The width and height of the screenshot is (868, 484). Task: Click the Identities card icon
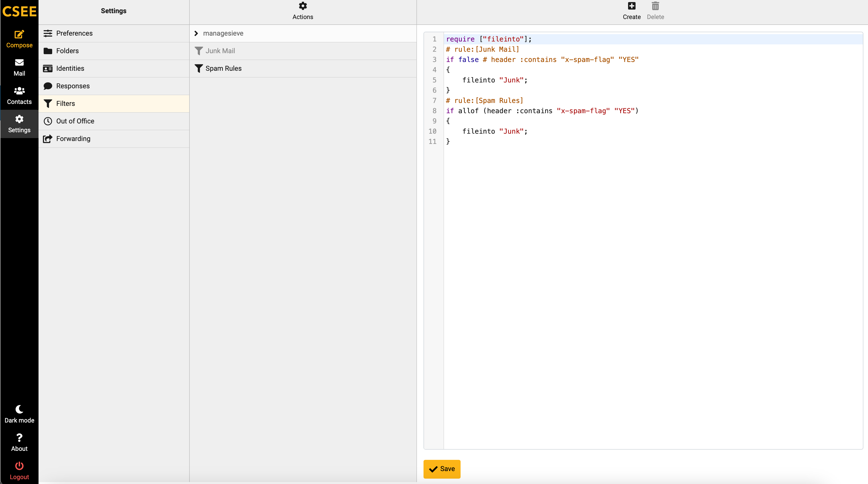click(x=48, y=68)
